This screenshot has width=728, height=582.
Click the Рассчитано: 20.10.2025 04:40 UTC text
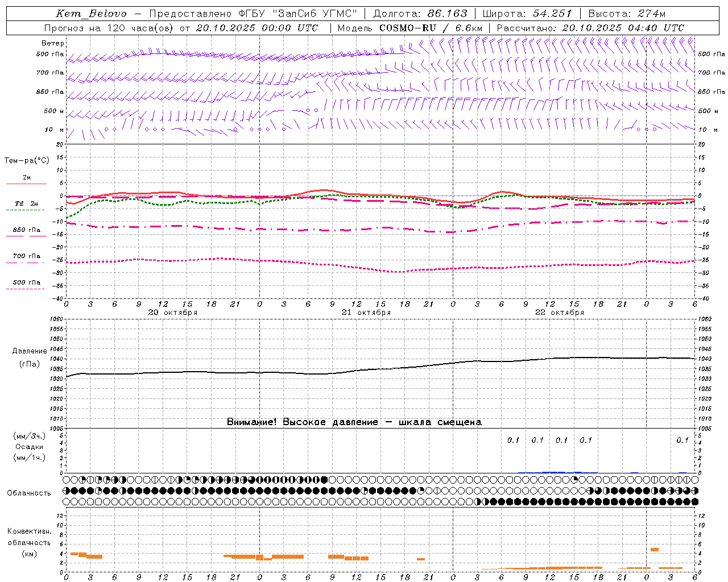point(590,28)
